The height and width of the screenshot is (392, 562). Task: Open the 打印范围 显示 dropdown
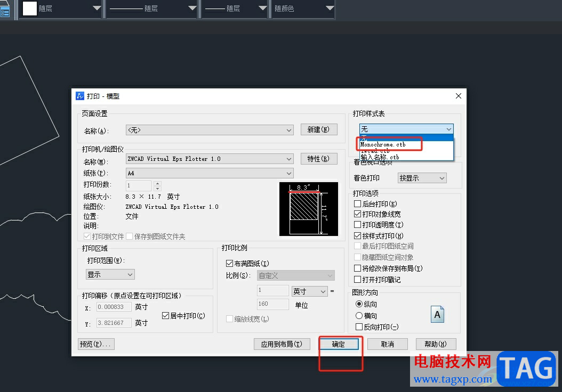pos(110,274)
